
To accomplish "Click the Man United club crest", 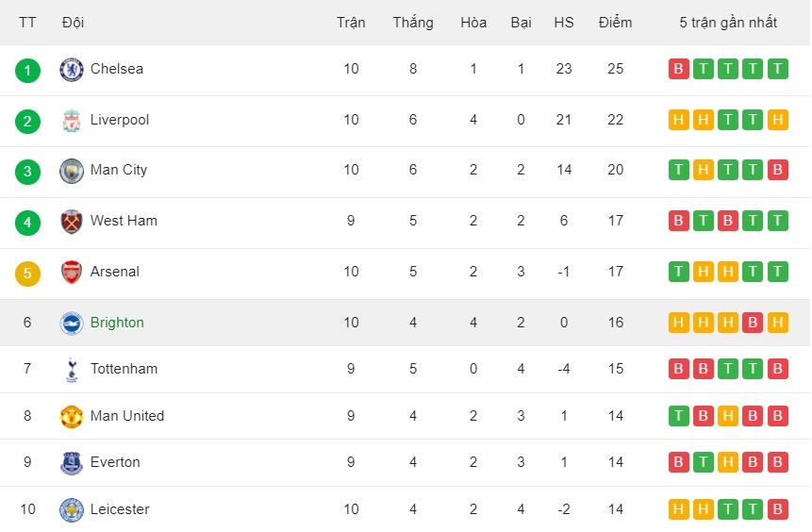I will [x=72, y=417].
